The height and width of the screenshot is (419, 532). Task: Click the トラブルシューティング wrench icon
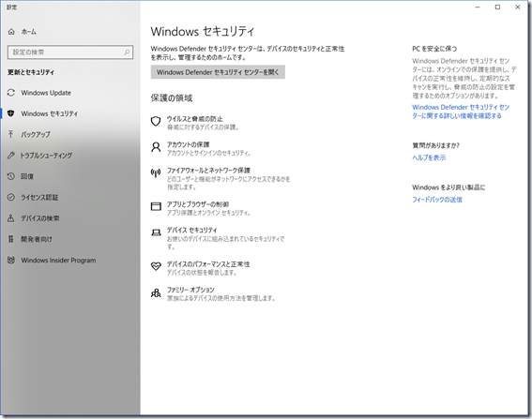click(x=11, y=156)
